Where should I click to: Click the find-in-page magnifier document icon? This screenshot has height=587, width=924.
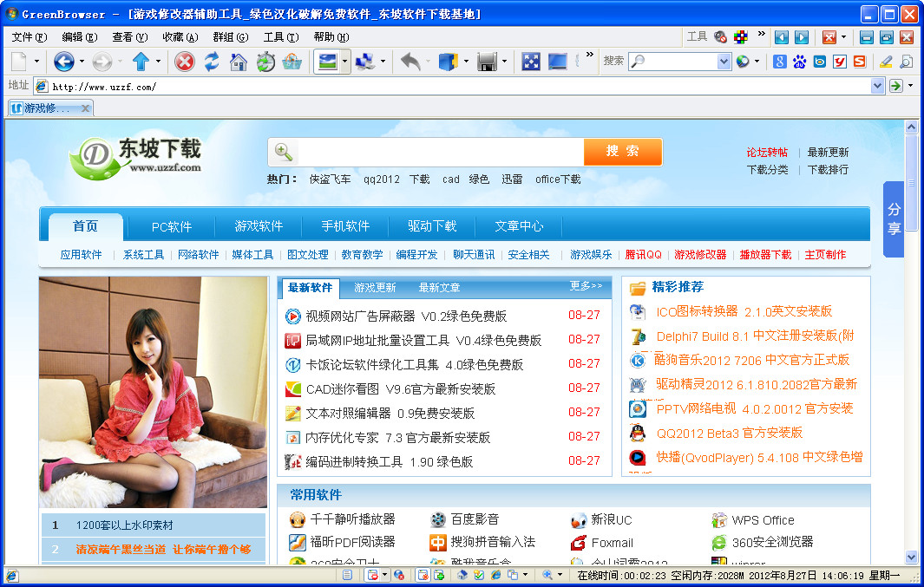[907, 62]
